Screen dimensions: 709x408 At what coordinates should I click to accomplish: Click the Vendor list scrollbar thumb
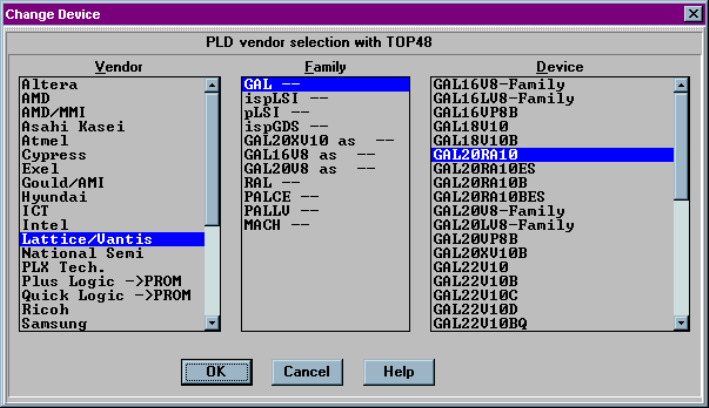point(212,159)
